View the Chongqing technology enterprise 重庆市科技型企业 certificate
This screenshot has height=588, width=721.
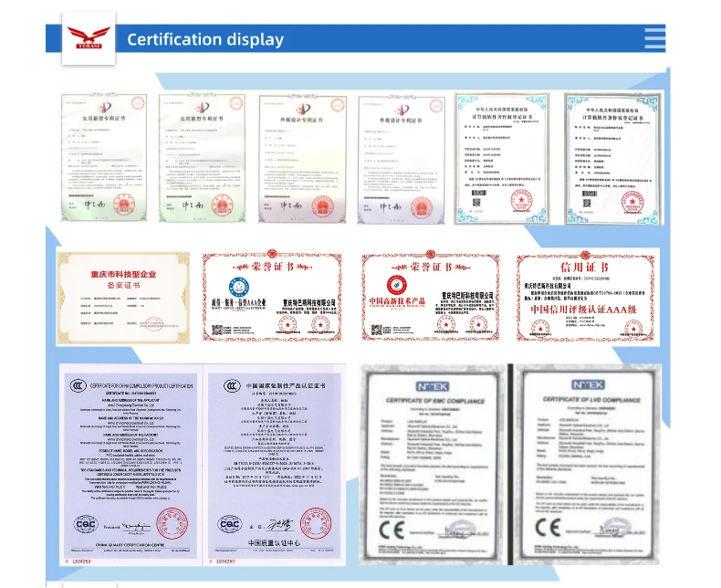(123, 298)
